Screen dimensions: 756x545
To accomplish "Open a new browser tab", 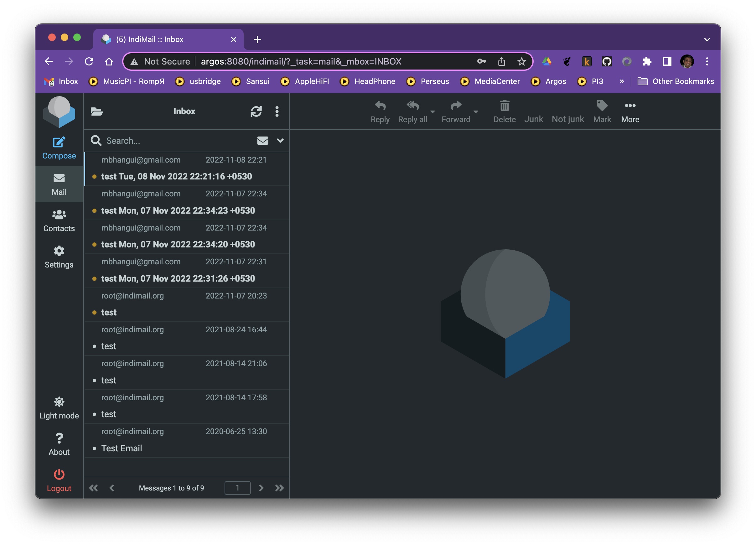I will 257,39.
